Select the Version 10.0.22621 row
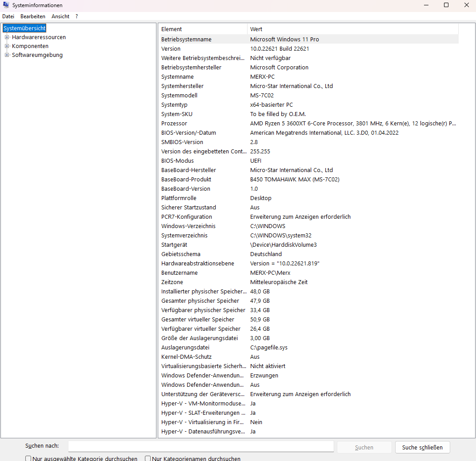 [x=309, y=48]
